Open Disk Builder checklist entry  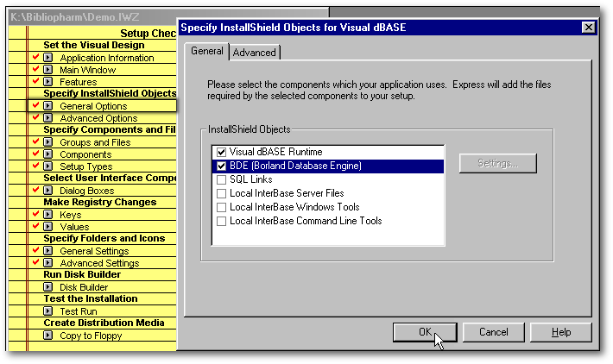(84, 287)
